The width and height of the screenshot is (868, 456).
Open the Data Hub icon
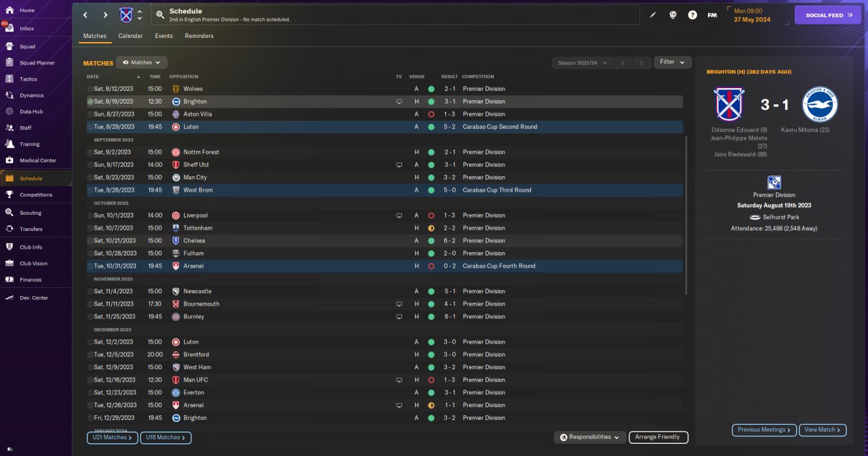pyautogui.click(x=9, y=112)
